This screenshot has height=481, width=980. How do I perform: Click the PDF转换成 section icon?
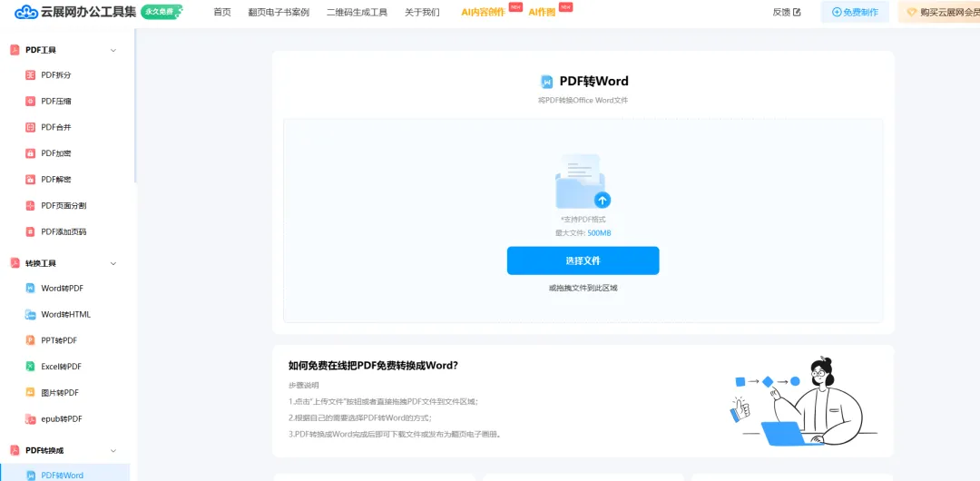[x=15, y=450]
